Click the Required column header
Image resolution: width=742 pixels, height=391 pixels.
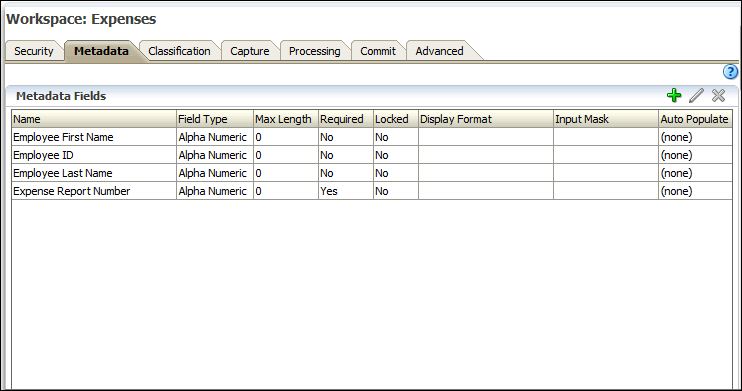345,119
